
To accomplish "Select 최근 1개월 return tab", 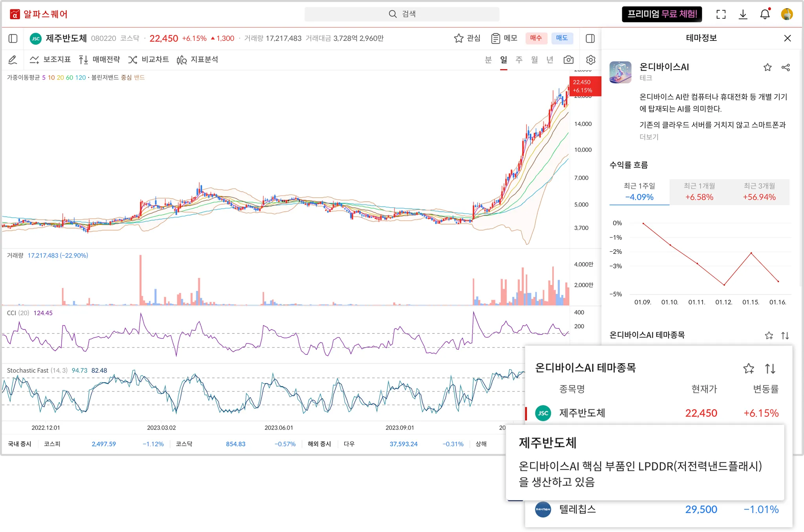I will [699, 192].
